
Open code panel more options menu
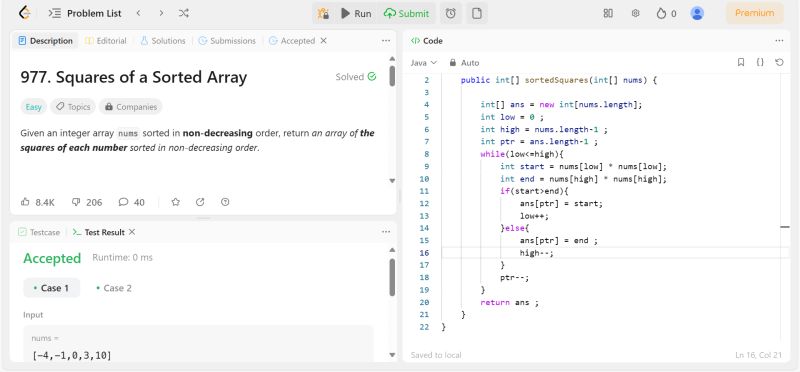[779, 41]
